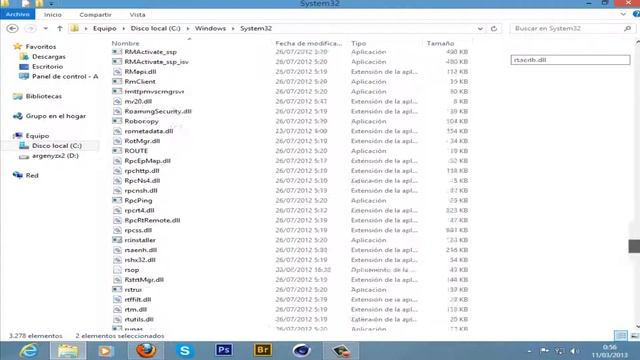Open Panel de control in the sidebar
This screenshot has width=640, height=360.
point(65,76)
